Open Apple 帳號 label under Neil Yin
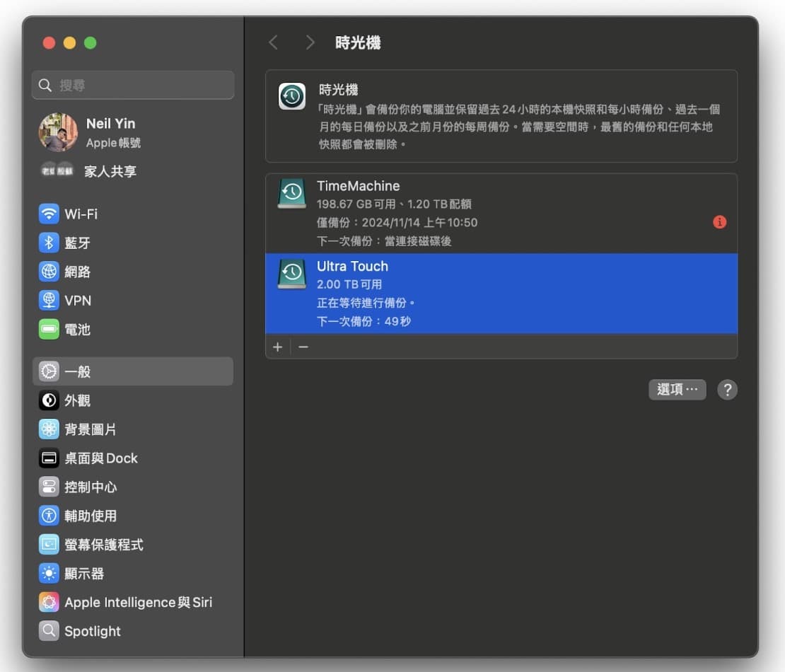Screen dimensions: 785x672 click(x=113, y=143)
